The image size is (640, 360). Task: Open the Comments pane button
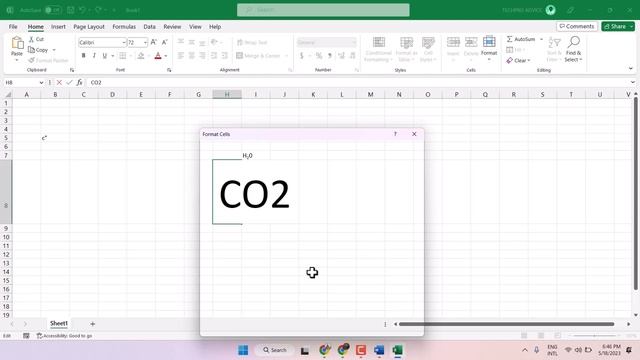(577, 26)
